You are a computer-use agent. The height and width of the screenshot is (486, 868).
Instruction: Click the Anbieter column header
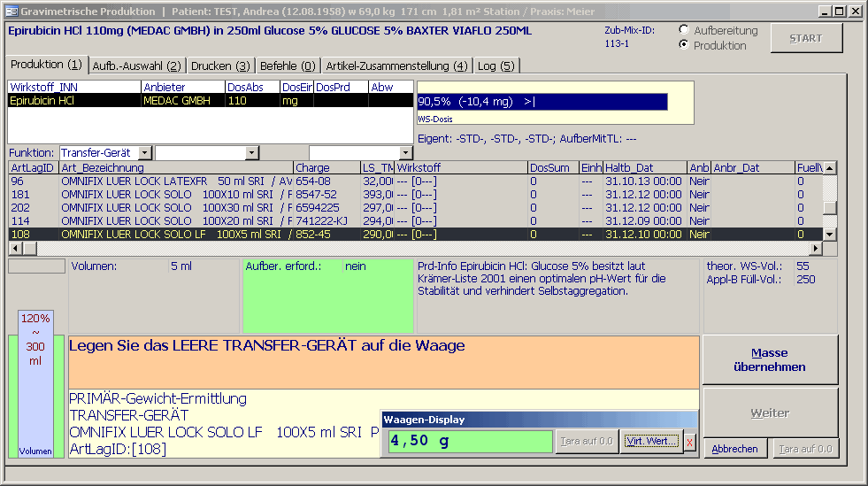pos(183,87)
